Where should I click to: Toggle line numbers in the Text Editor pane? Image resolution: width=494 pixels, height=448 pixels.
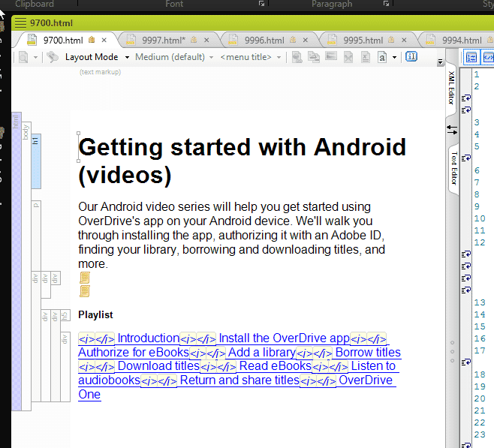tap(471, 58)
